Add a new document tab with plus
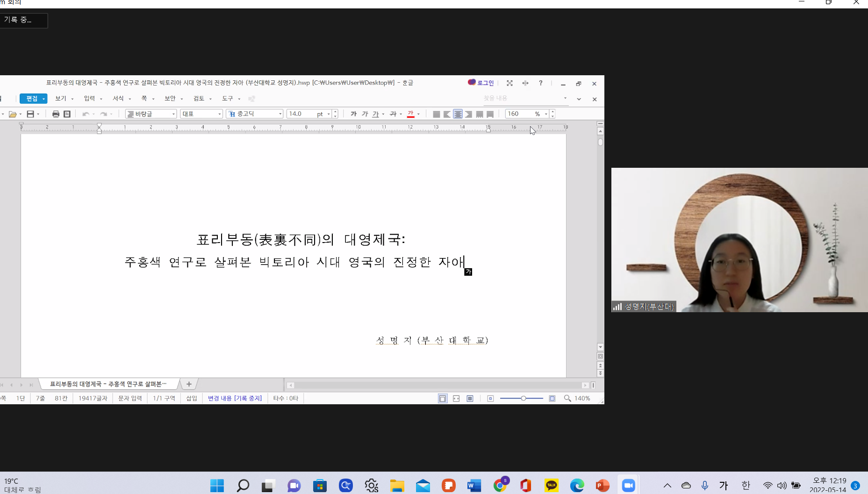The image size is (868, 494). pos(189,384)
